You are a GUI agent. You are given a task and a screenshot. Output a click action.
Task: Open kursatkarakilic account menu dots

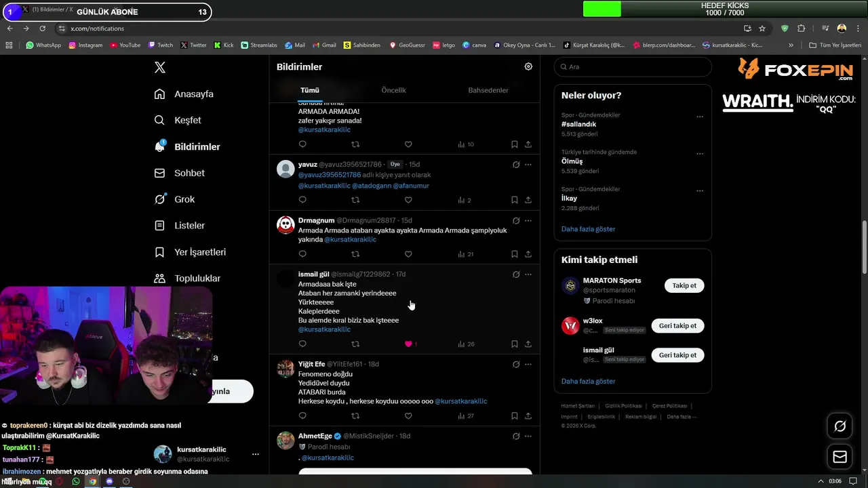click(x=255, y=454)
